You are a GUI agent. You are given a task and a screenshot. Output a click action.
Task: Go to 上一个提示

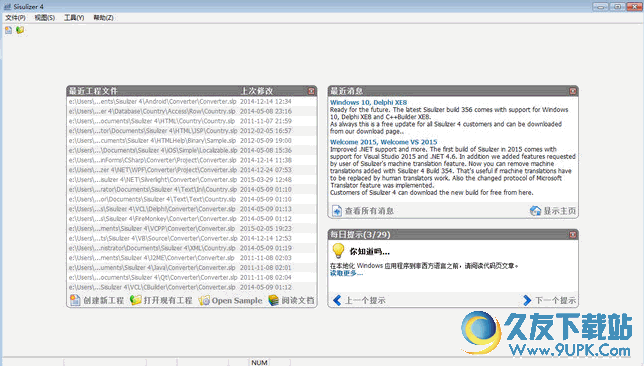pyautogui.click(x=365, y=300)
